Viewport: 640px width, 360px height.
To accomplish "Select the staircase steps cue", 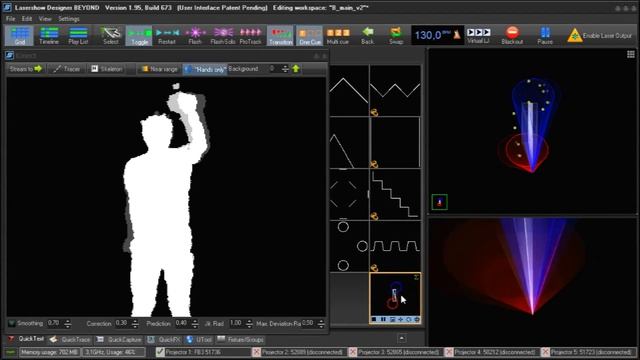I will click(x=395, y=195).
